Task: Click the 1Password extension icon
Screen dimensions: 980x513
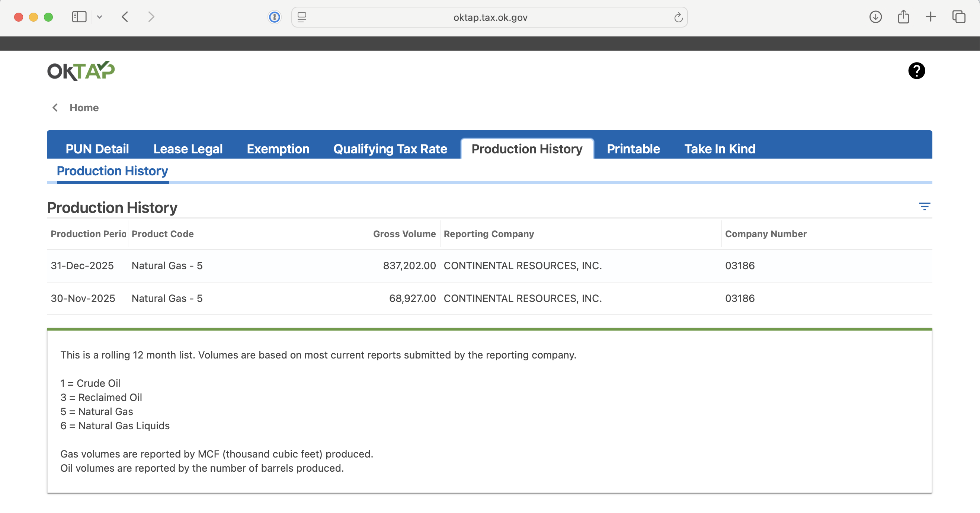Action: (274, 17)
